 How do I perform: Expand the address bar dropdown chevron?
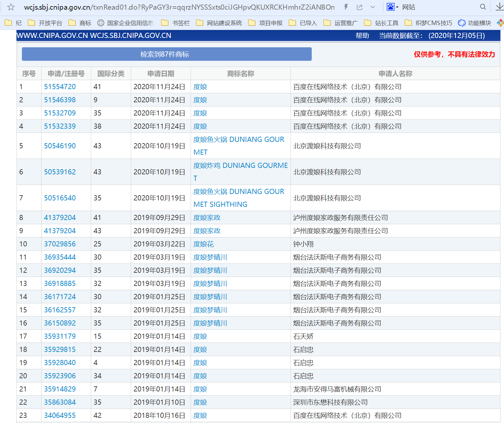pyautogui.click(x=373, y=7)
